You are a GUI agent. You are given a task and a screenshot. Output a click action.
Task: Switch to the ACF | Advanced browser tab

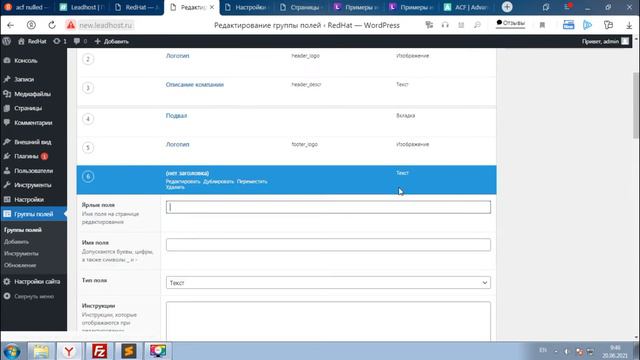467,7
